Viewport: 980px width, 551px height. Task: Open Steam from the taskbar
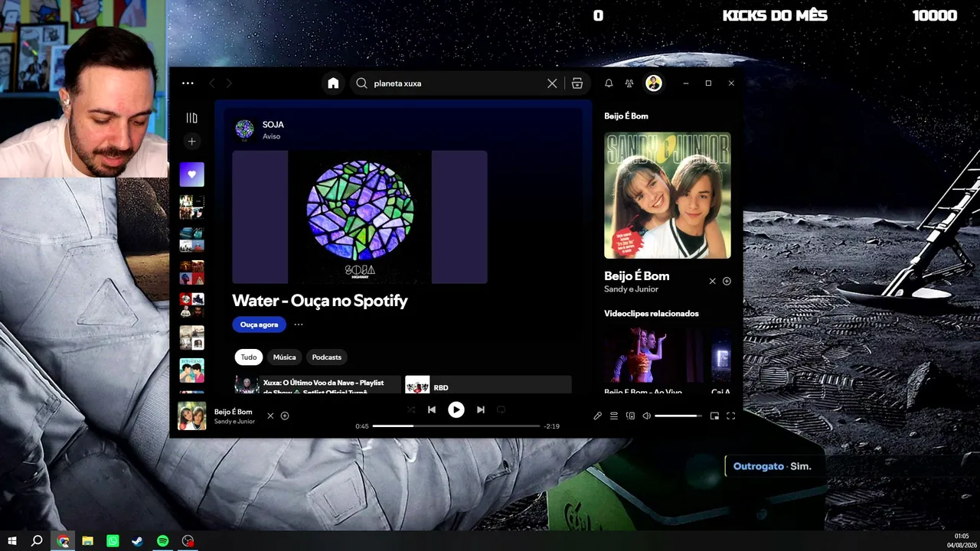(x=138, y=541)
